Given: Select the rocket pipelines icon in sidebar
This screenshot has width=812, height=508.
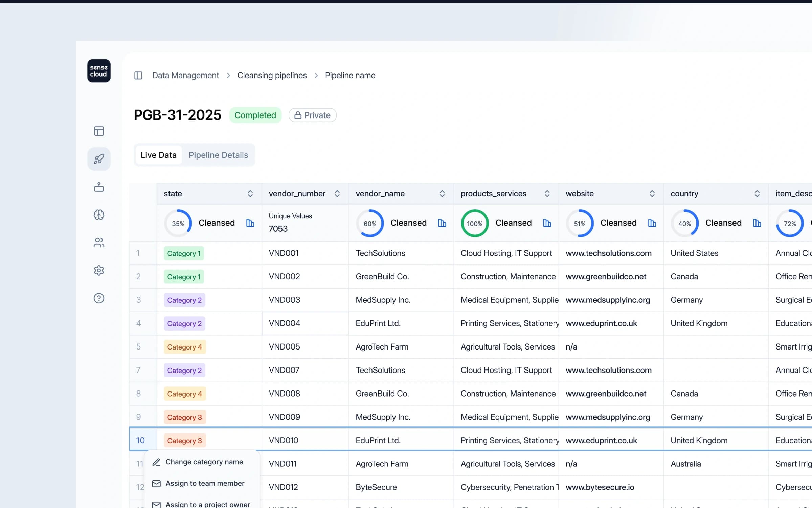Looking at the screenshot, I should (99, 159).
